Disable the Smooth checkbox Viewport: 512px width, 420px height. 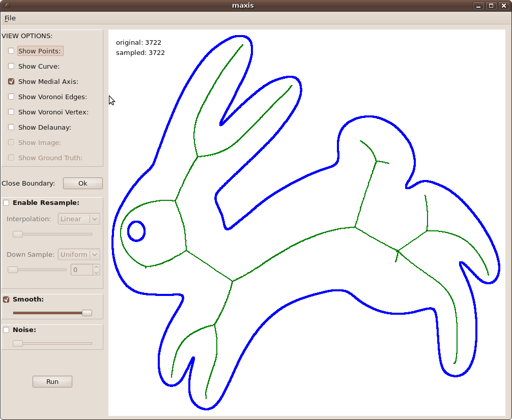click(6, 299)
